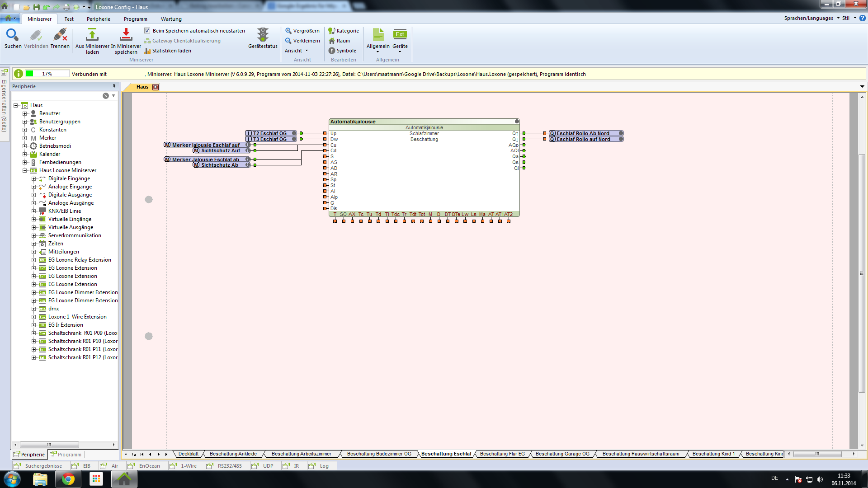Image resolution: width=868 pixels, height=488 pixels.
Task: Click the canvas vertical scrollbar
Action: pos(862,273)
